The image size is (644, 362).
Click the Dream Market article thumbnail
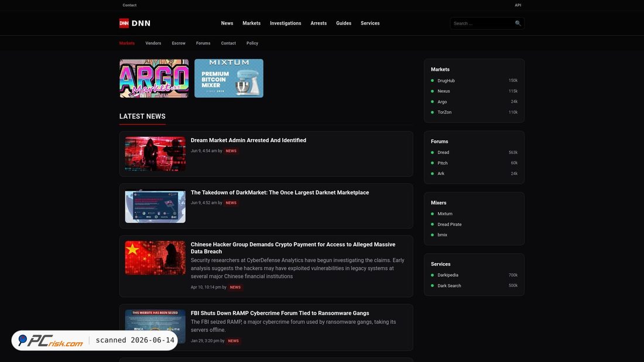click(155, 154)
